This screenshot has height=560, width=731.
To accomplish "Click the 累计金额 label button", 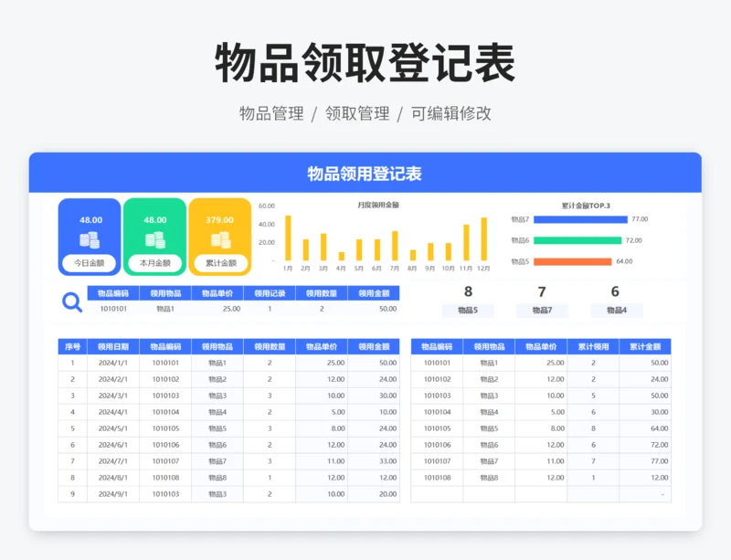I will point(220,263).
